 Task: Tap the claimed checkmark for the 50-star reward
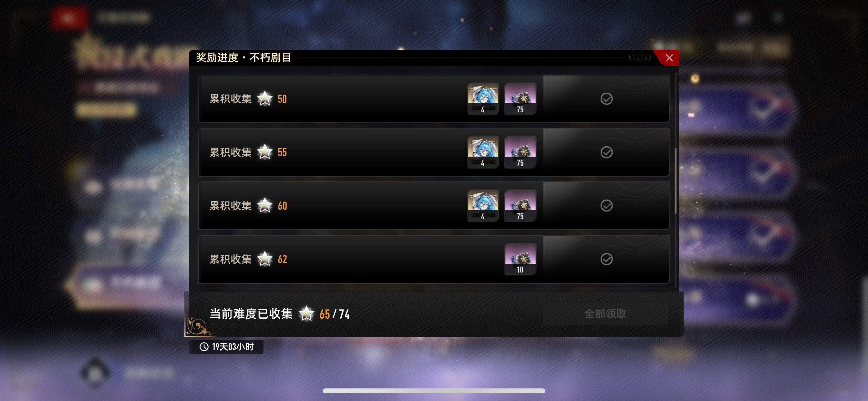pyautogui.click(x=606, y=99)
